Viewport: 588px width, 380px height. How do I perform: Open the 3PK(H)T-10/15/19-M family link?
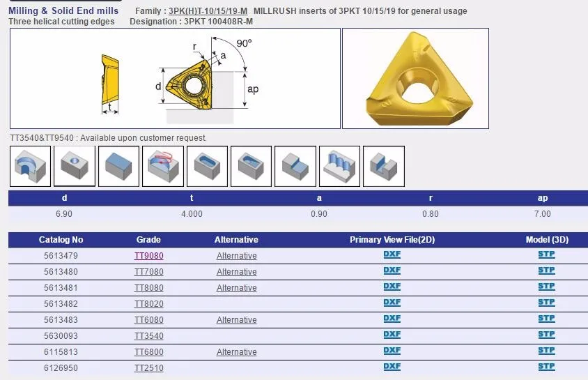(x=208, y=11)
